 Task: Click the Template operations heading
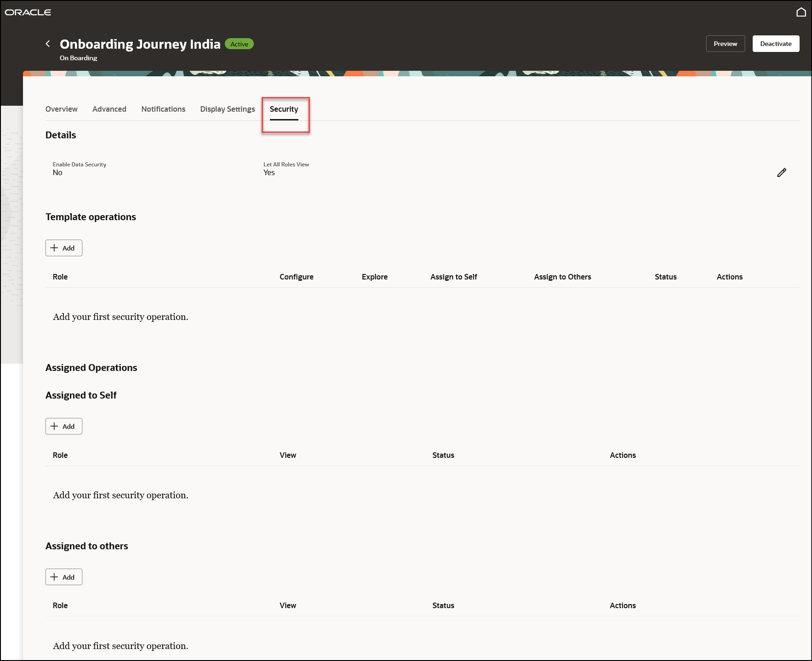tap(91, 217)
